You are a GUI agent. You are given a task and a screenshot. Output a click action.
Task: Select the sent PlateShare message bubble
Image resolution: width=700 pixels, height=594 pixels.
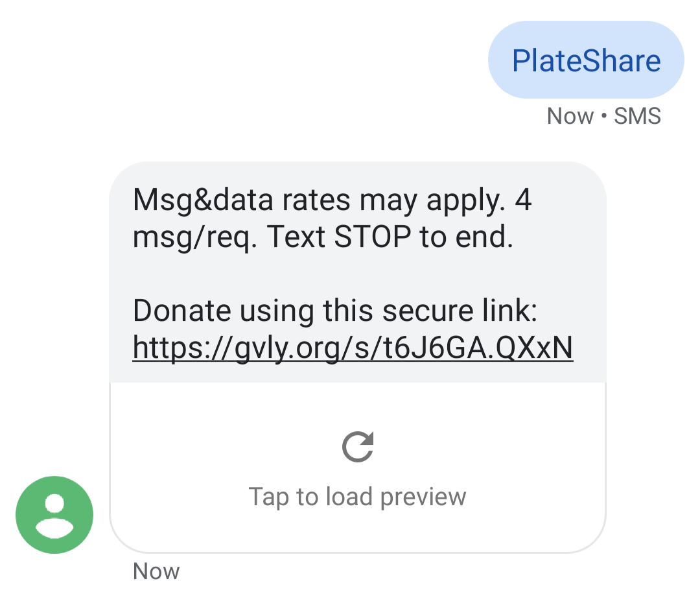pyautogui.click(x=586, y=60)
